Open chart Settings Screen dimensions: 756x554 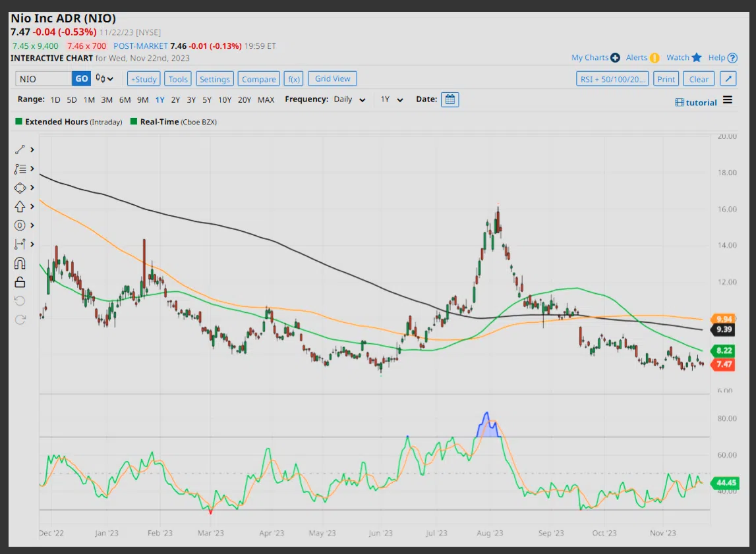[215, 78]
